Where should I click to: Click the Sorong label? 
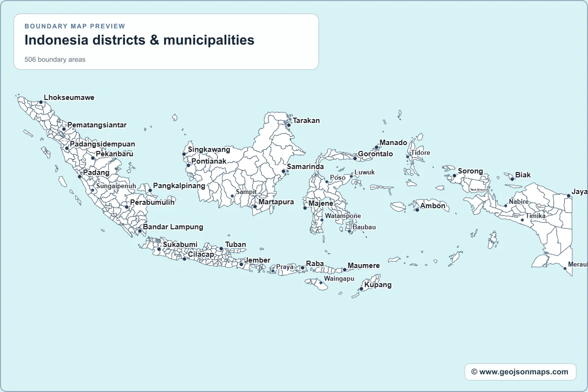[x=470, y=171]
